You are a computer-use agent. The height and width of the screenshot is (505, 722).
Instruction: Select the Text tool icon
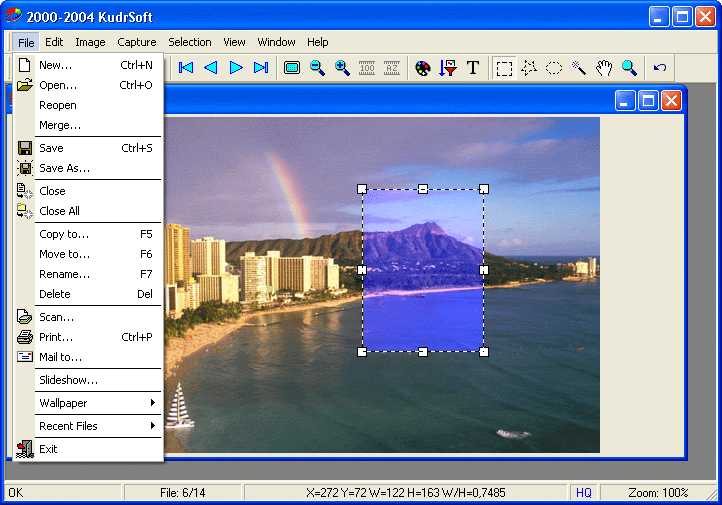coord(473,68)
